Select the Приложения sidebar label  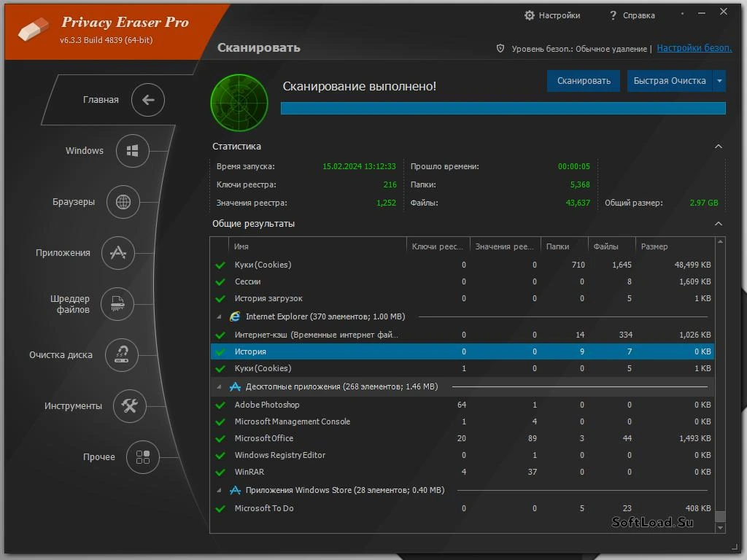63,253
